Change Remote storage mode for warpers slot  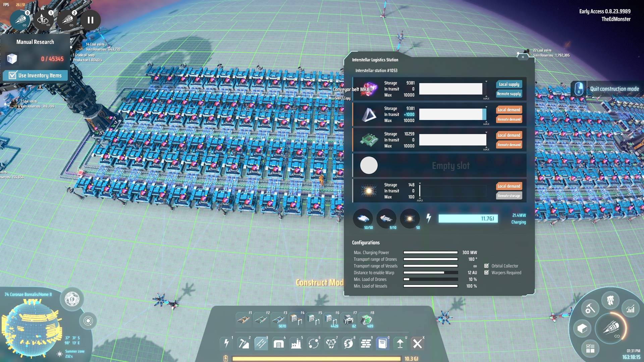click(509, 196)
